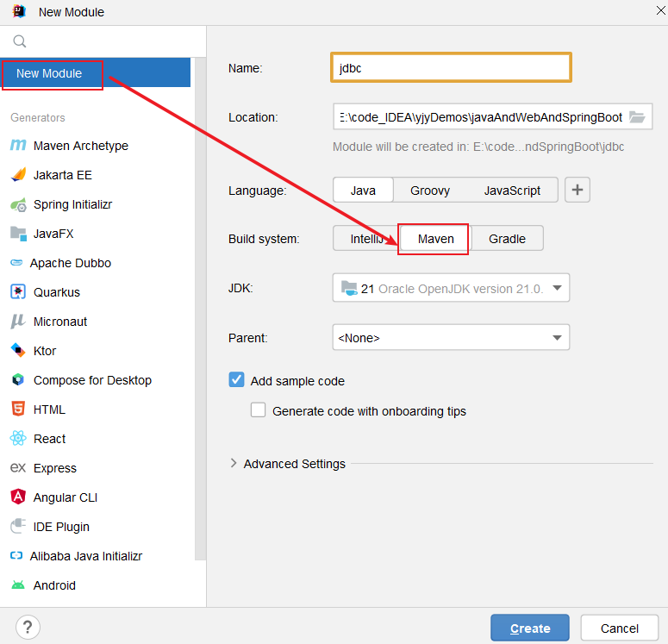Viewport: 668px width, 644px height.
Task: Select Groovy as the language
Action: (430, 190)
